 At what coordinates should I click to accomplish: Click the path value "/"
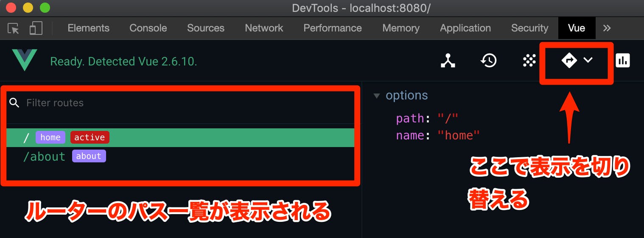click(448, 118)
